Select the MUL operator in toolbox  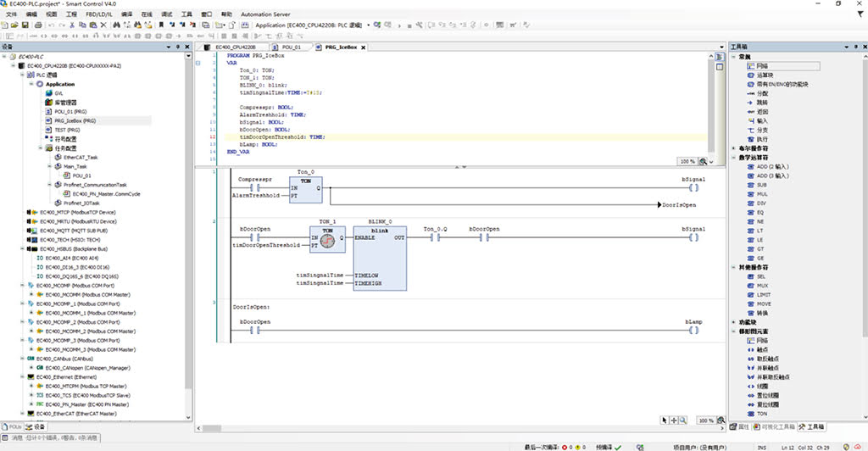(x=761, y=194)
